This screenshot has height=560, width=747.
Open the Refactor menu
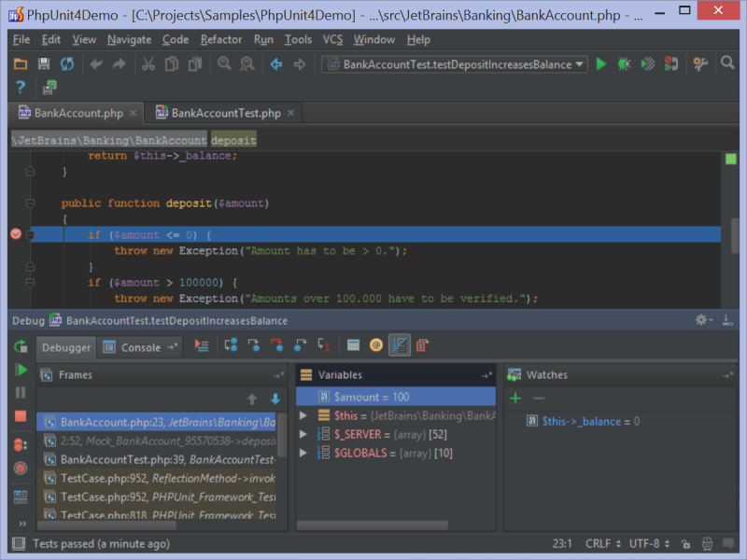(x=221, y=39)
